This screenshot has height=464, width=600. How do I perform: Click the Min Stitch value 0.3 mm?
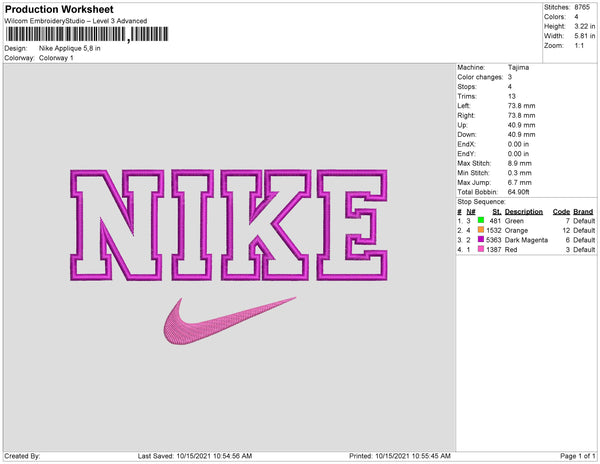coord(520,173)
